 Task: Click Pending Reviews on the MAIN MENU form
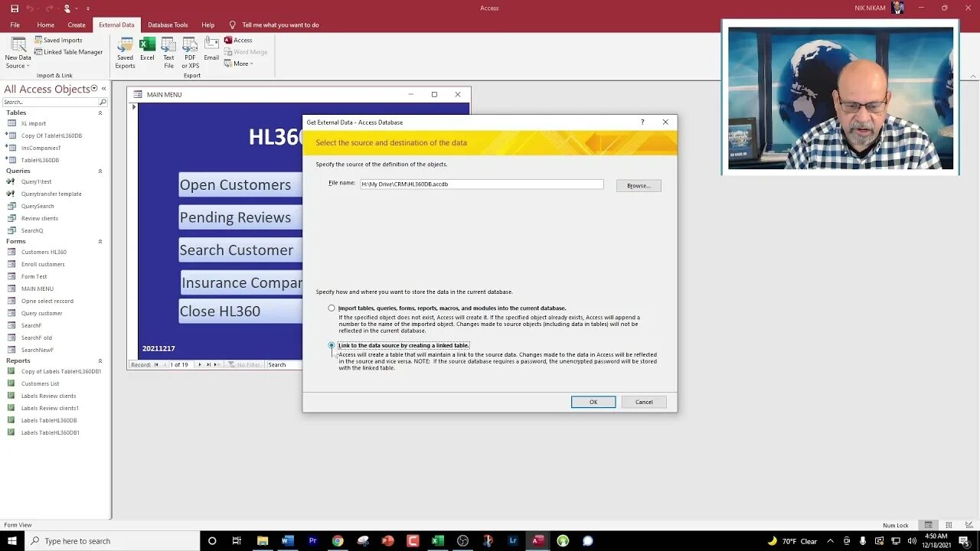click(x=240, y=217)
